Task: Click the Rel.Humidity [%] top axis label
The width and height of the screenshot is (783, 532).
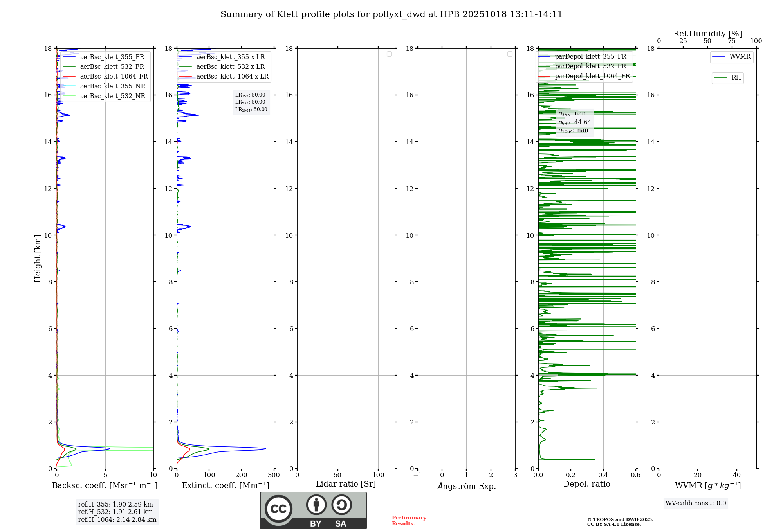Action: [707, 34]
